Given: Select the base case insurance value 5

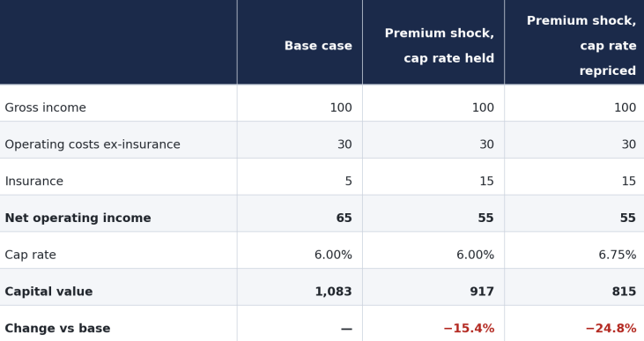Looking at the screenshot, I should point(348,182).
